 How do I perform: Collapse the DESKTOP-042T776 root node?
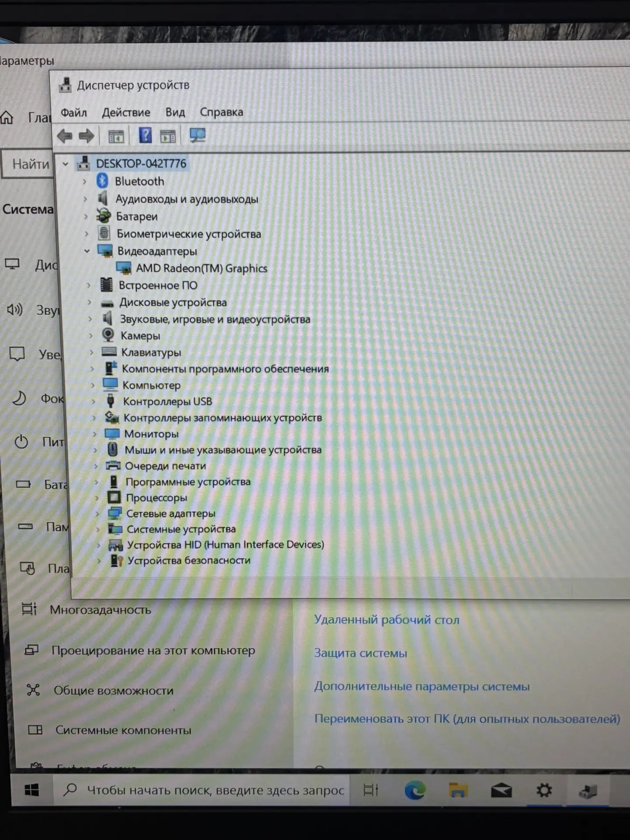click(x=65, y=164)
